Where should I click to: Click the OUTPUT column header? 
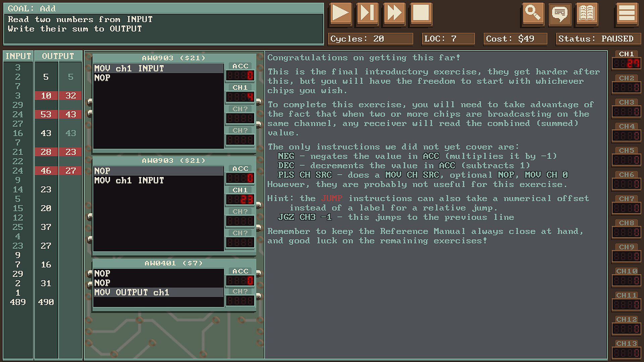pyautogui.click(x=58, y=56)
